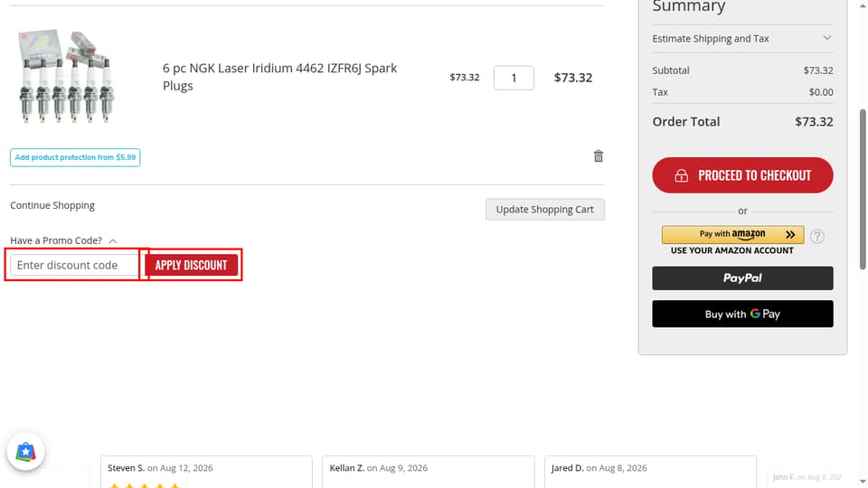Expand Estimate Shipping and Tax
The image size is (868, 488).
tap(742, 39)
